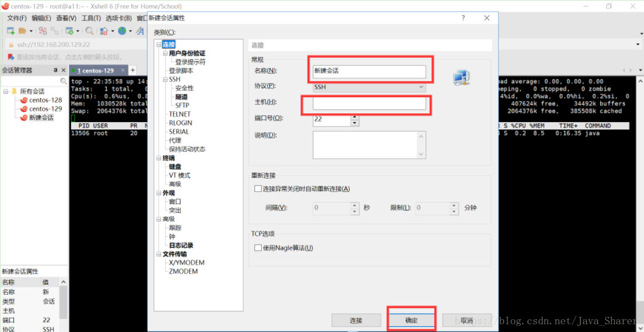The width and height of the screenshot is (644, 332).
Task: Open dropdown arrow beside Open folder icon
Action: 31,31
